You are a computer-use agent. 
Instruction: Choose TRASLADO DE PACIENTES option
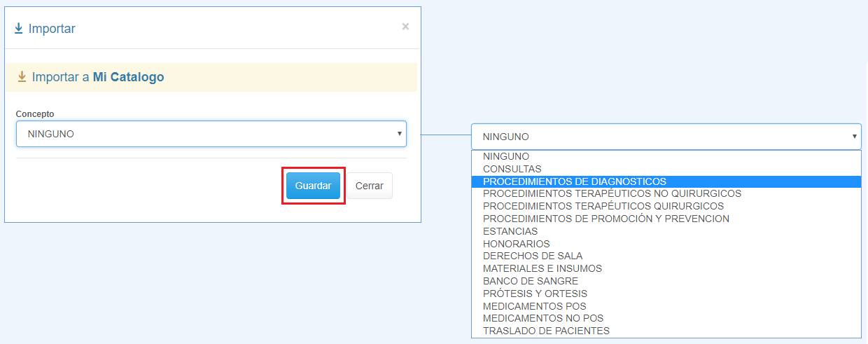(546, 331)
